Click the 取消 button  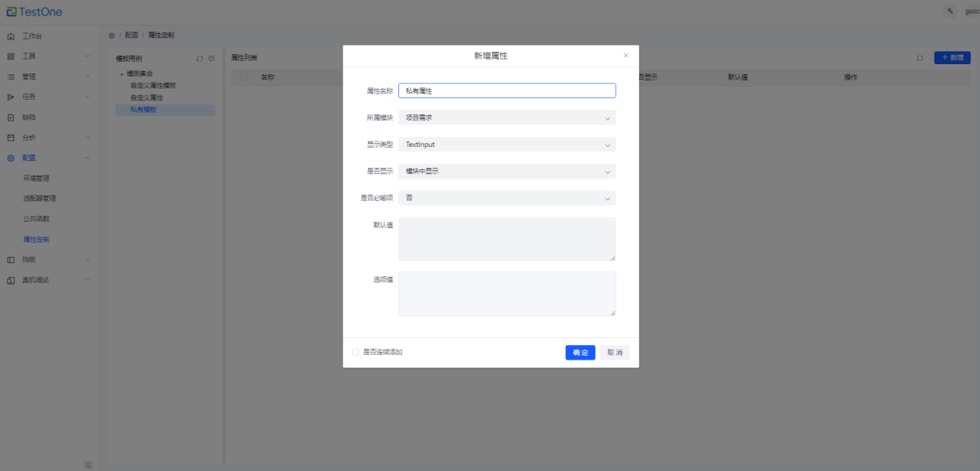pyautogui.click(x=615, y=353)
